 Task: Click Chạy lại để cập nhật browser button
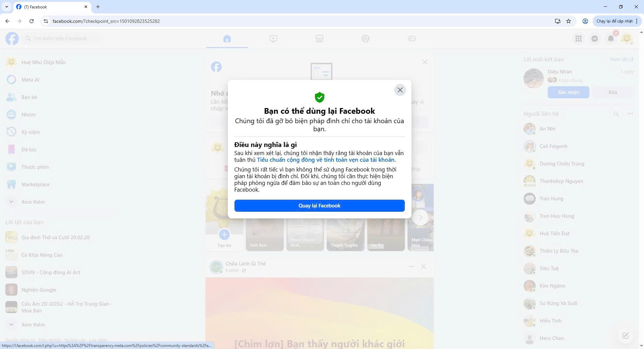[x=616, y=21]
